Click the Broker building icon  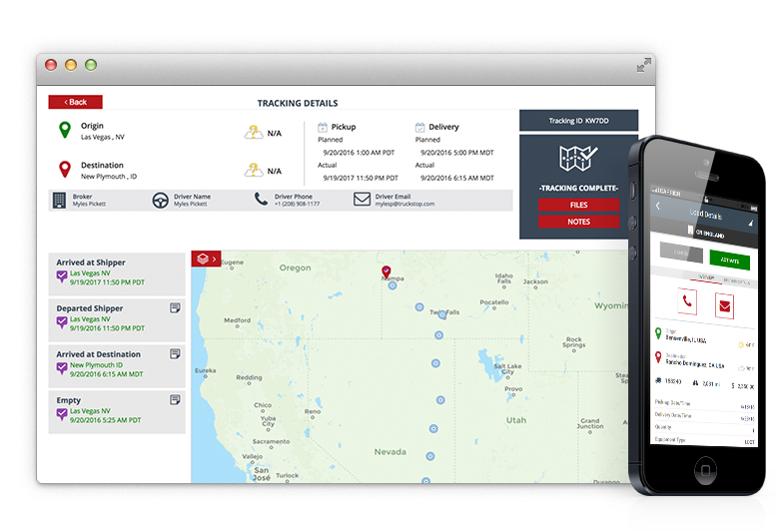click(x=59, y=201)
